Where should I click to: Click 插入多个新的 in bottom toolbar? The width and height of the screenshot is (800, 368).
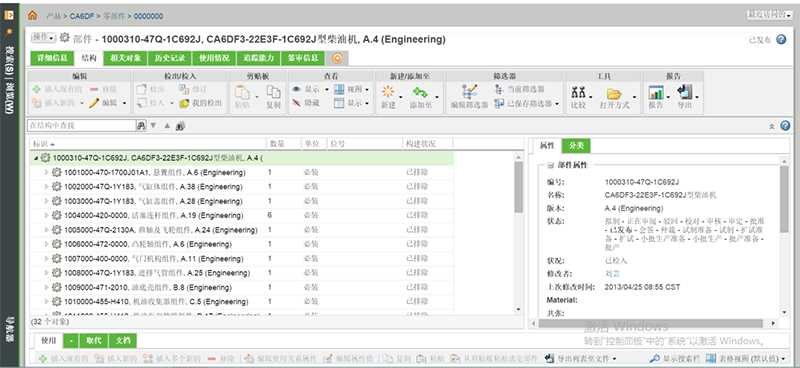171,359
